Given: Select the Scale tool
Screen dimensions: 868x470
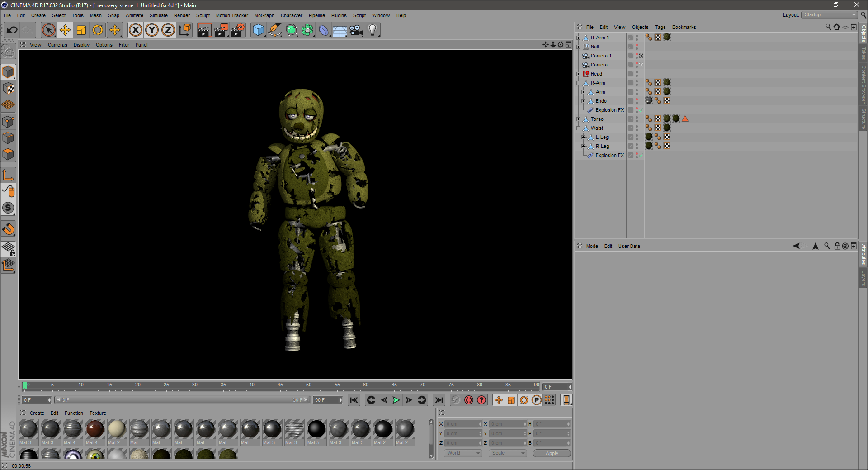Looking at the screenshot, I should (x=81, y=30).
